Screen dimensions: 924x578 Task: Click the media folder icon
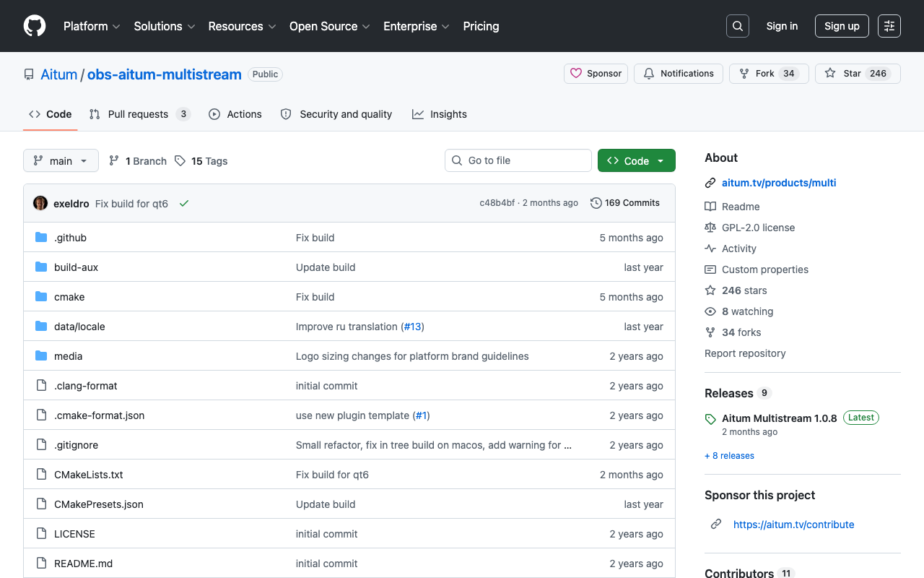(41, 356)
